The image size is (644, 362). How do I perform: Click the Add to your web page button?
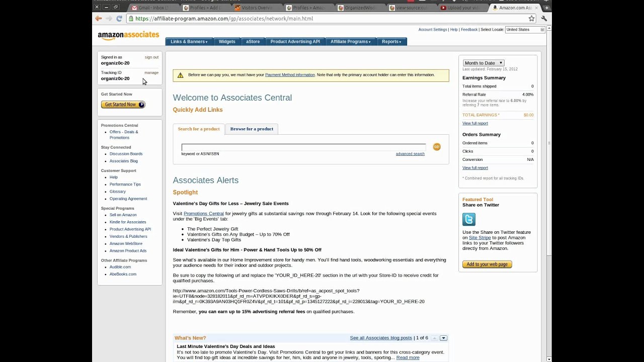(x=487, y=264)
